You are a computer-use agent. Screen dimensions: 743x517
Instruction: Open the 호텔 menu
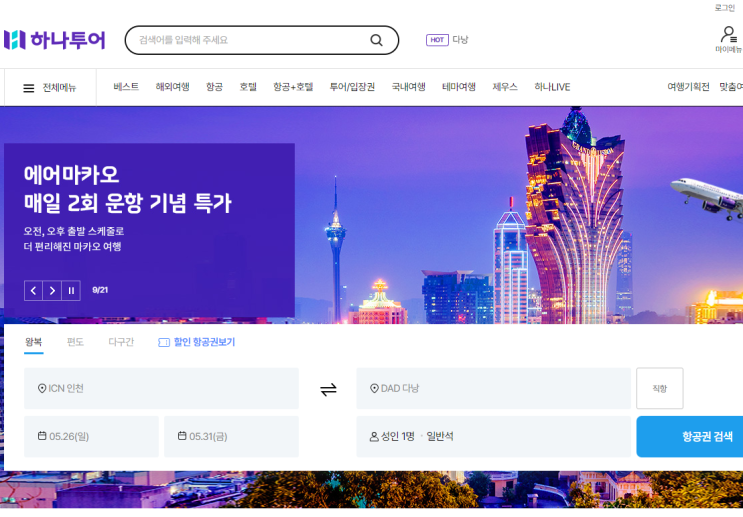tap(248, 87)
